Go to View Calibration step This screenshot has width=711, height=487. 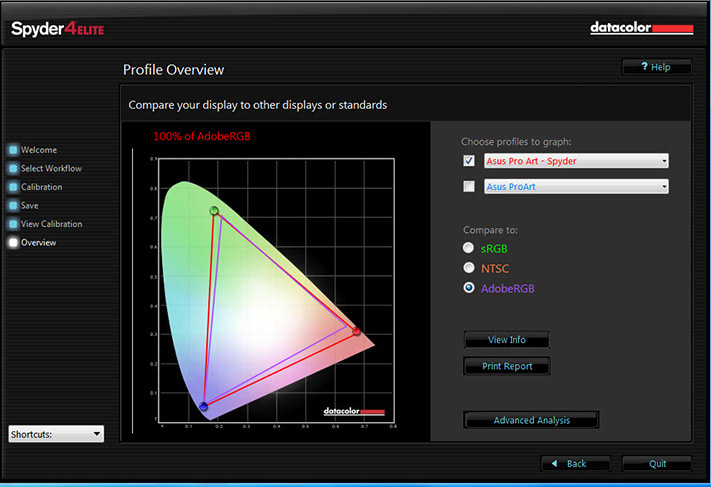(x=52, y=224)
